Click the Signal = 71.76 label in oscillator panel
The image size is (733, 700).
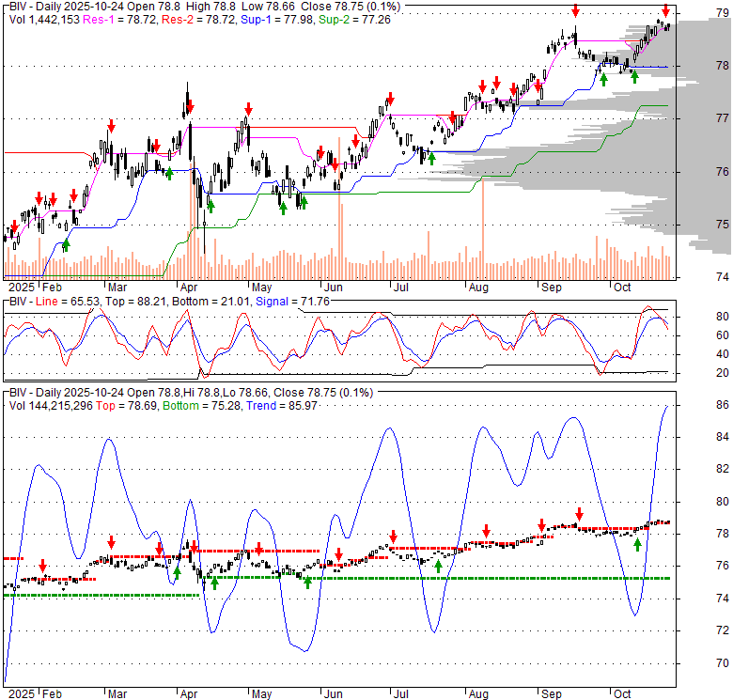tap(292, 302)
